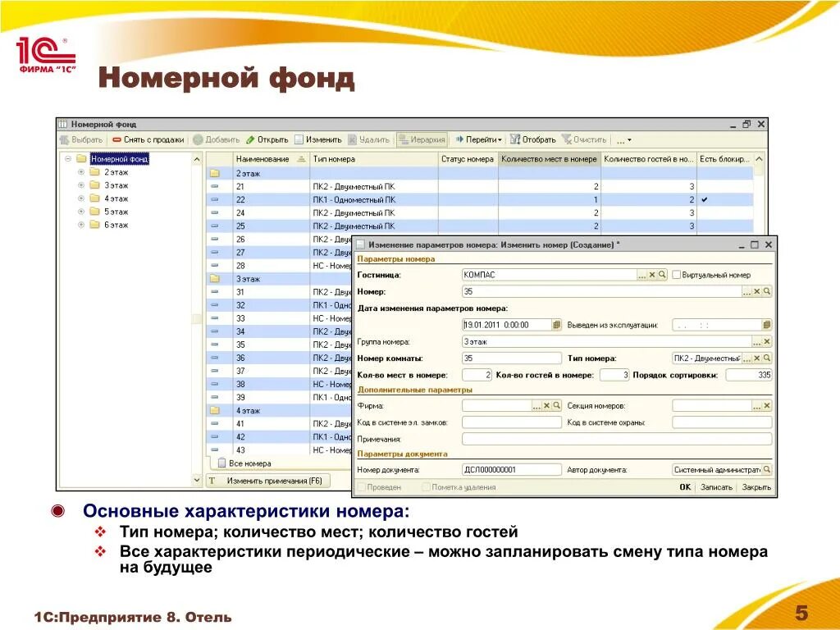
Task: Click the Открыть pencil icon button
Action: coord(267,139)
